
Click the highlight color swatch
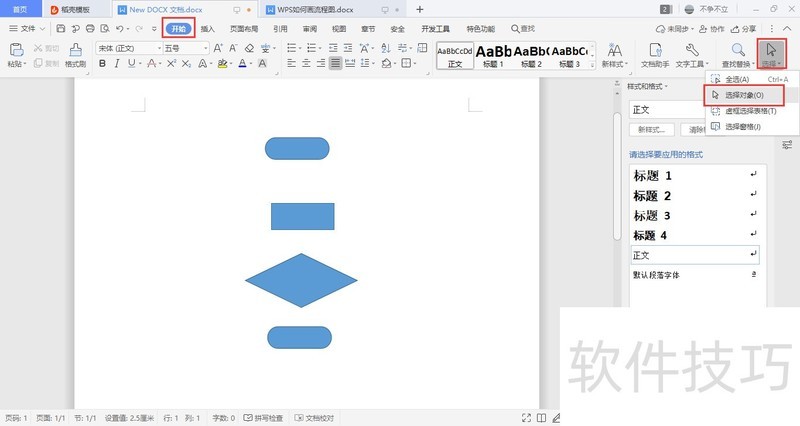click(x=221, y=63)
